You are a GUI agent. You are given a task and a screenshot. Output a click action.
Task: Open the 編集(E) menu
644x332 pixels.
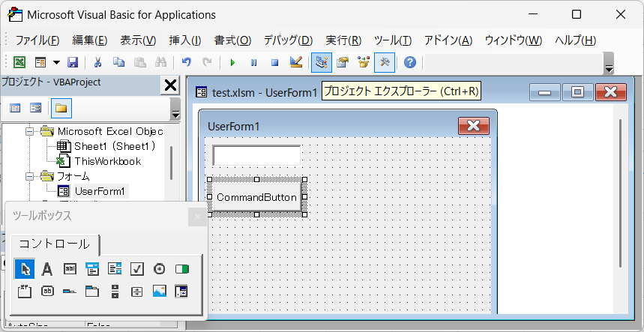pyautogui.click(x=89, y=40)
